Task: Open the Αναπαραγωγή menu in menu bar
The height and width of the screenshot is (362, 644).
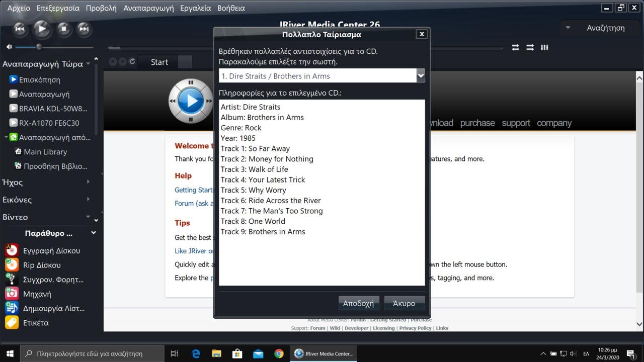Action: point(148,8)
